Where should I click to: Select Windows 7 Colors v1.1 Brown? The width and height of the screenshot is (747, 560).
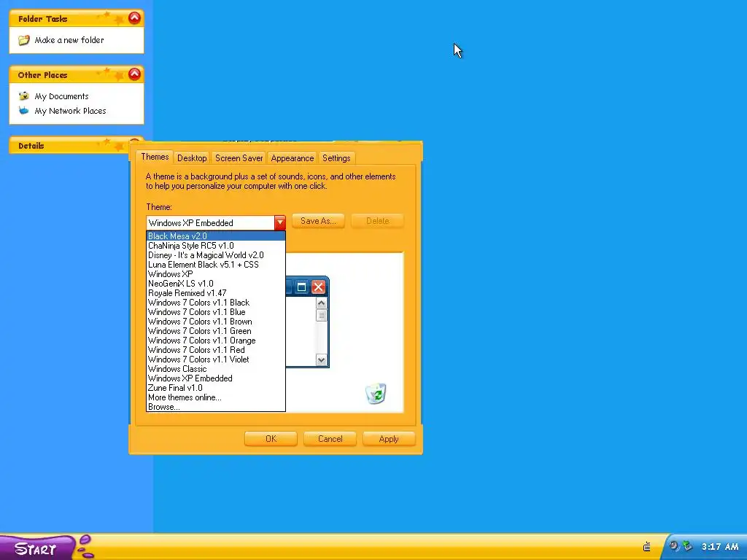point(216,322)
